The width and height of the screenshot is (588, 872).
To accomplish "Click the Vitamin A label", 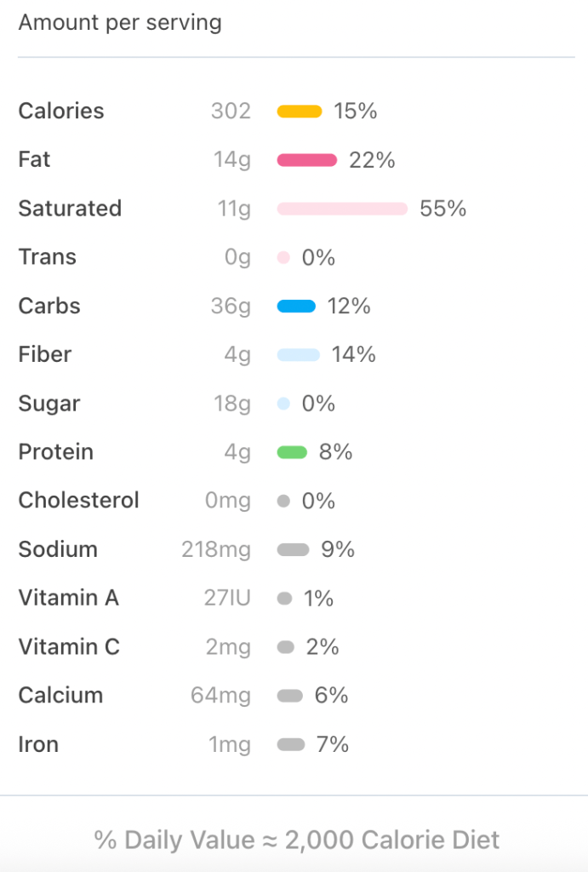I will tap(69, 599).
